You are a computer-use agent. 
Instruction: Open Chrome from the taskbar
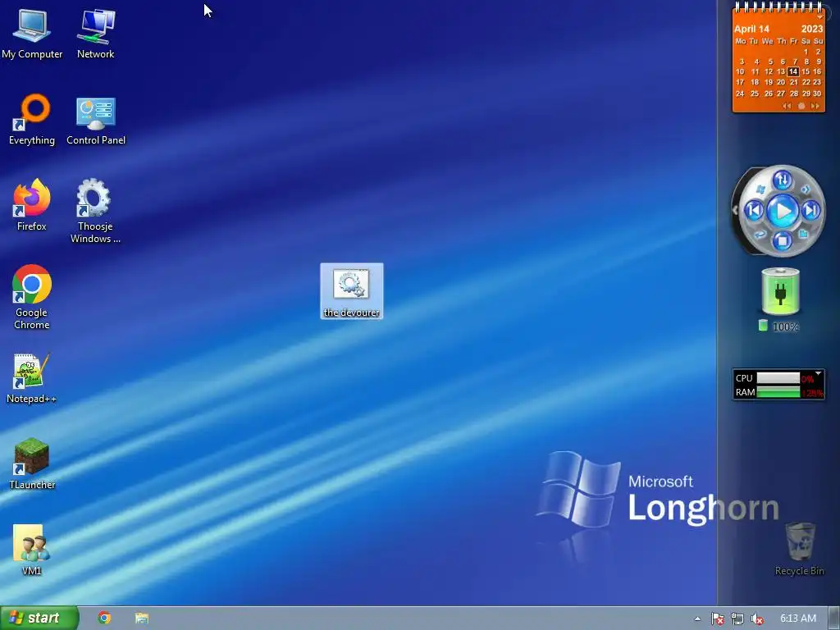[x=104, y=619]
